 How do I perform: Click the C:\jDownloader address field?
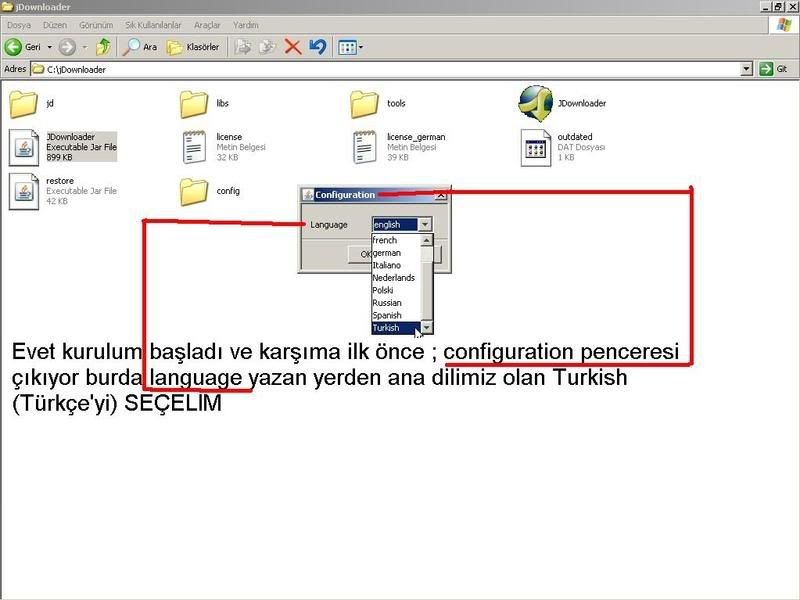[x=386, y=69]
